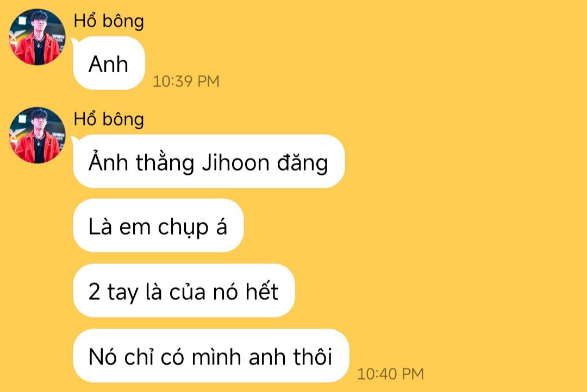The width and height of the screenshot is (587, 392).
Task: Select the "Anh" message bubble
Action: pos(109,63)
